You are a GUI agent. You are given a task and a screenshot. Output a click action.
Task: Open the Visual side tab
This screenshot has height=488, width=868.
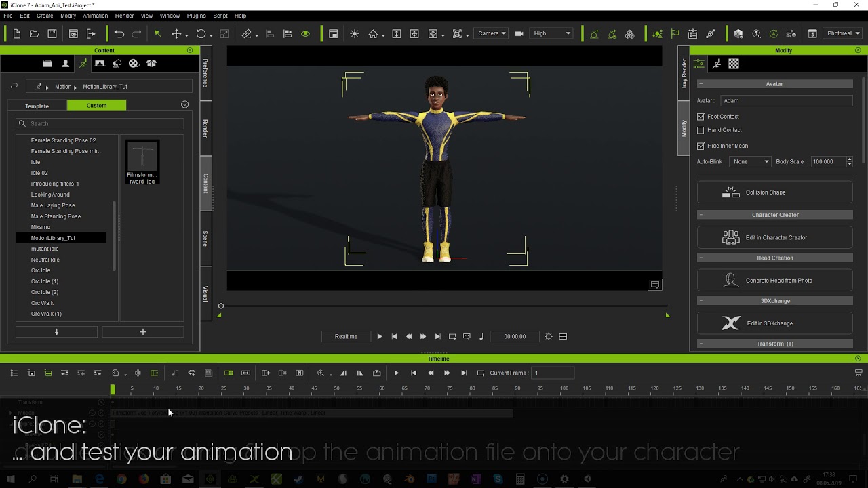pyautogui.click(x=205, y=293)
